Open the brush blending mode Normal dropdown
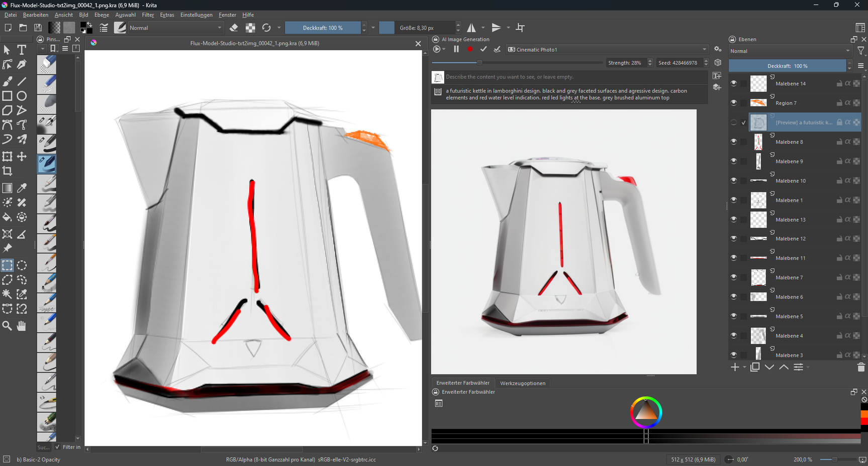 point(175,28)
